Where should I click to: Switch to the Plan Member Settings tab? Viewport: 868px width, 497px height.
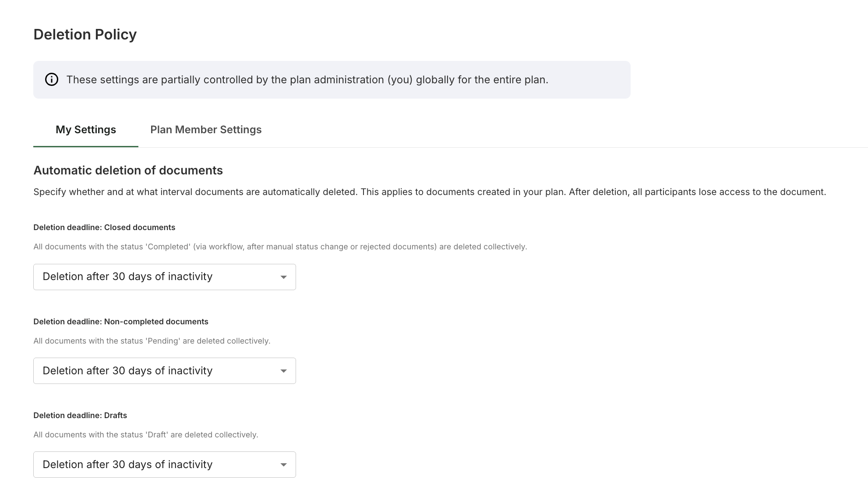point(206,130)
